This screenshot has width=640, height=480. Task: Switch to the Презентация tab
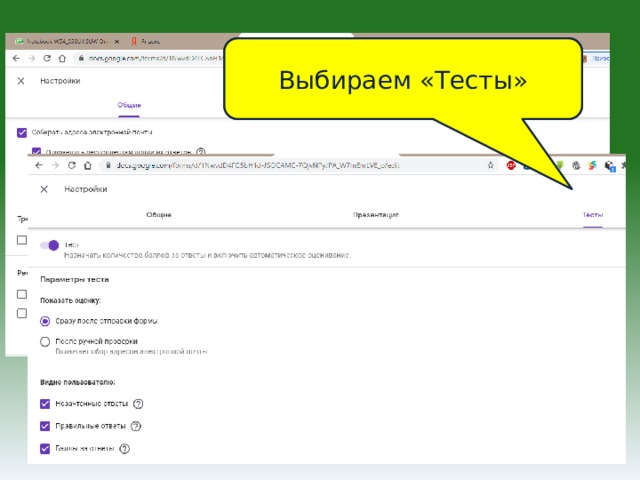tap(376, 215)
